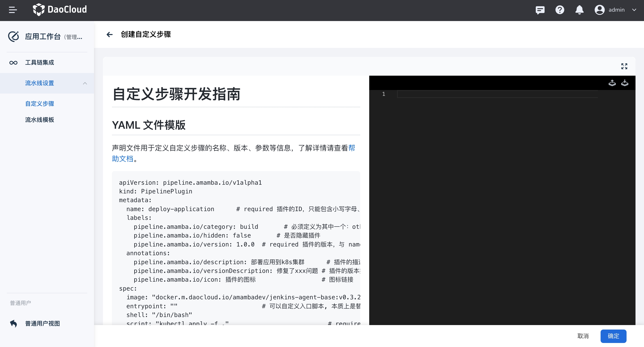Open the chat messages icon
This screenshot has width=644, height=347.
[540, 10]
